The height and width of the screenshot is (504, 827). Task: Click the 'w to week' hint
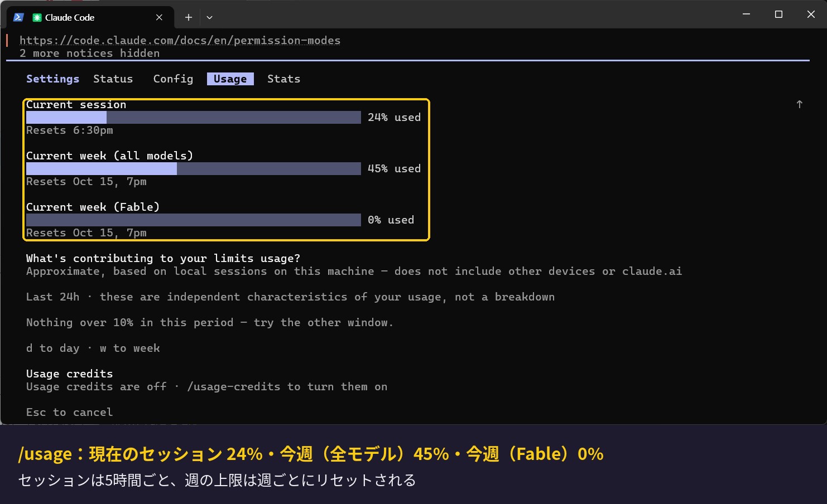point(129,348)
